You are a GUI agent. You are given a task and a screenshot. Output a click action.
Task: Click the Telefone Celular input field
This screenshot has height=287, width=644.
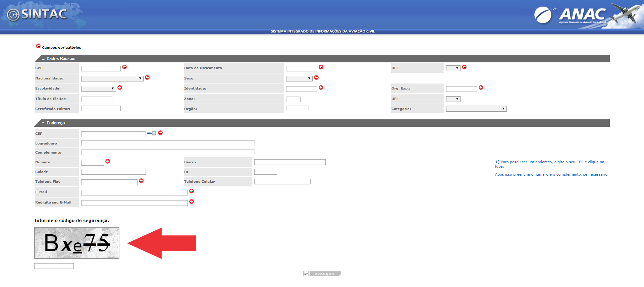click(x=282, y=182)
